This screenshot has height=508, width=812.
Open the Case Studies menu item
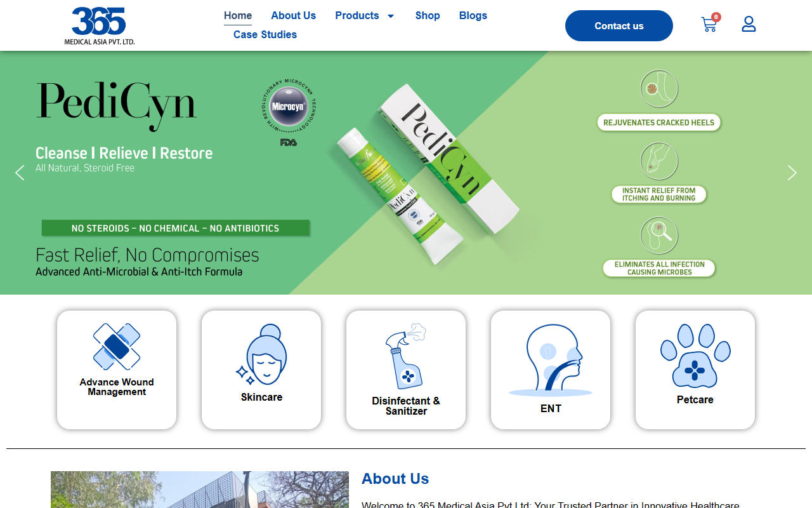click(265, 35)
